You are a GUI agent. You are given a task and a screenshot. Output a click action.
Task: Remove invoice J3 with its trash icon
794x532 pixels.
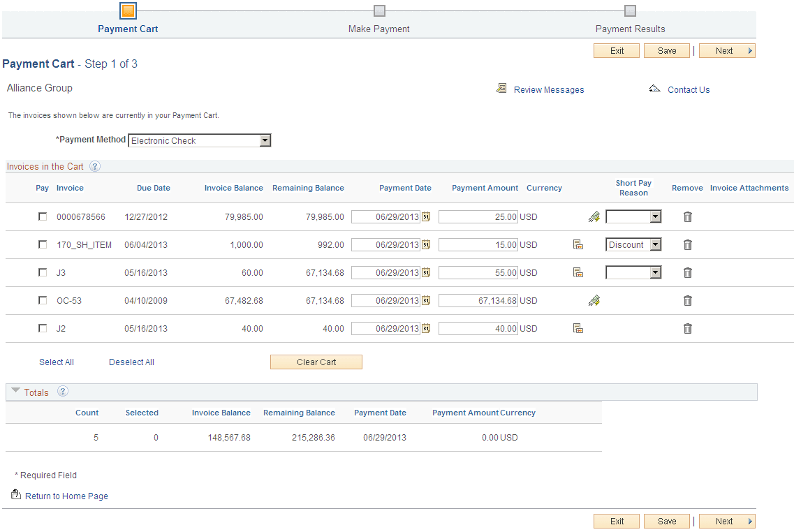[687, 272]
